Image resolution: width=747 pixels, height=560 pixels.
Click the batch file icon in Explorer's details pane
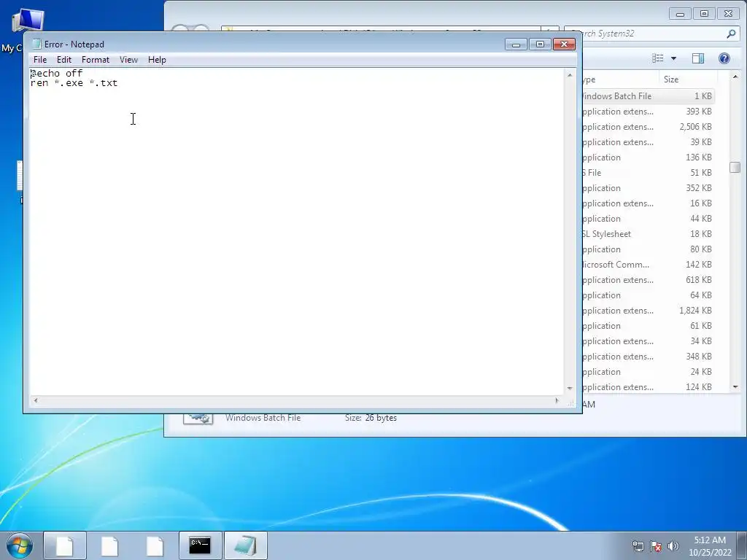(x=198, y=419)
